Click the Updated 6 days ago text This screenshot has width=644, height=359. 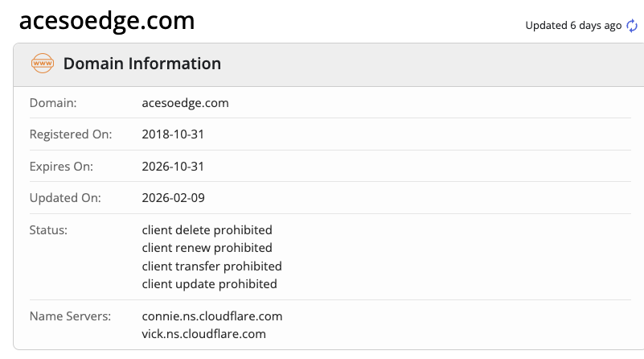[x=572, y=26]
